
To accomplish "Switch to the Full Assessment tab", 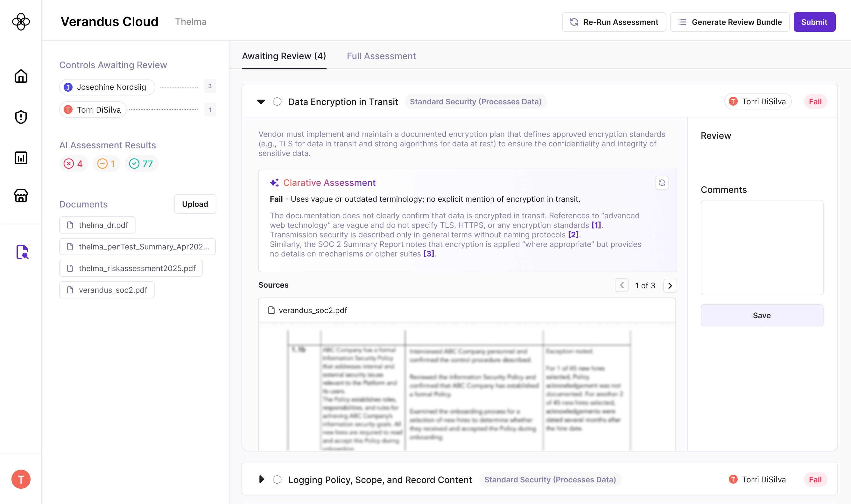I will coord(381,56).
